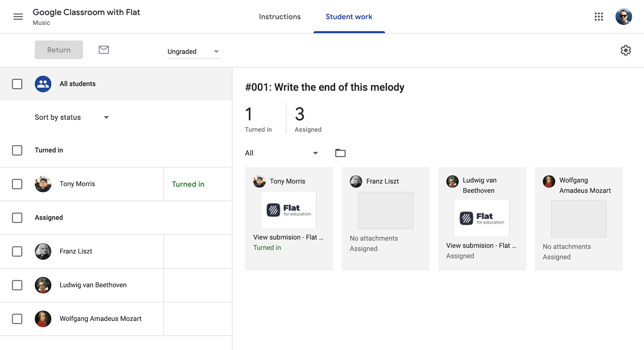Click your profile avatar picture
Screen dimensions: 644x350
tap(624, 16)
